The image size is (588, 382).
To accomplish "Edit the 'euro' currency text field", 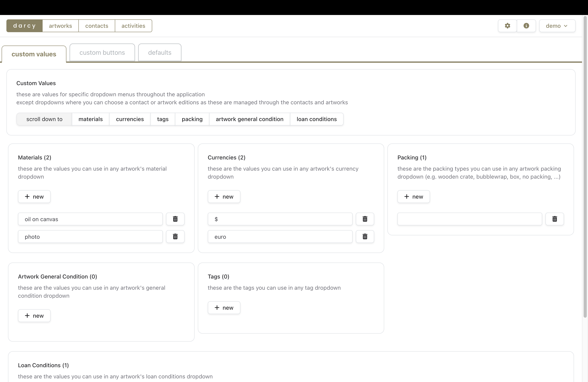I will (x=280, y=237).
